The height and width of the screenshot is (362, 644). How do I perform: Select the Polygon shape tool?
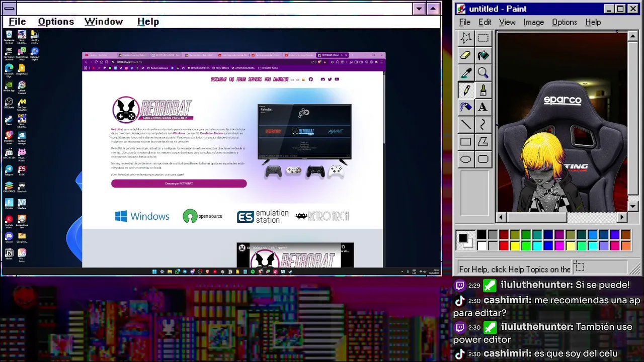click(483, 142)
